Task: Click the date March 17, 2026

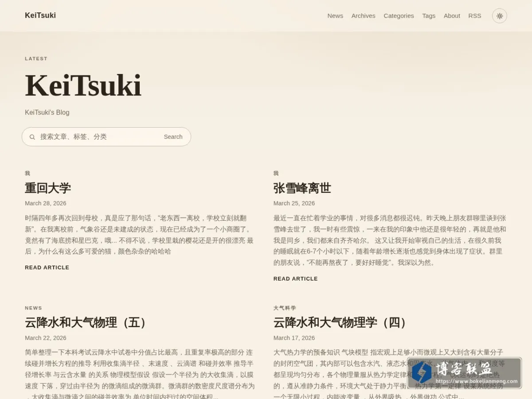Action: point(294,338)
